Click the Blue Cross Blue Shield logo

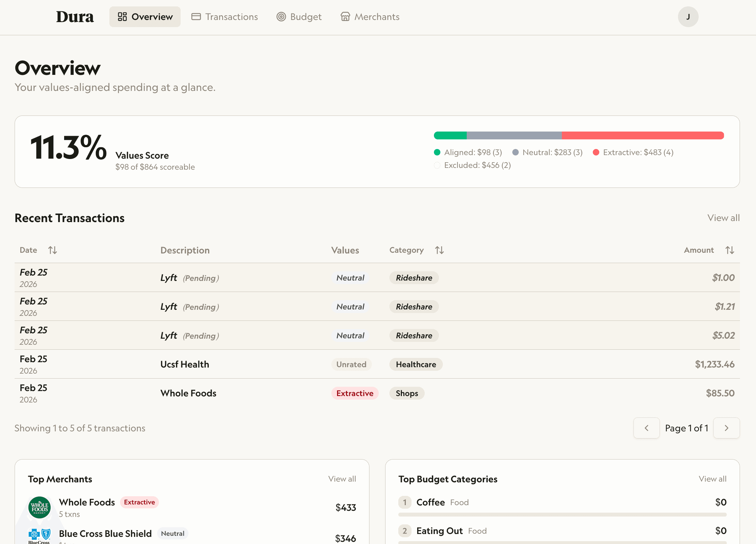(40, 534)
